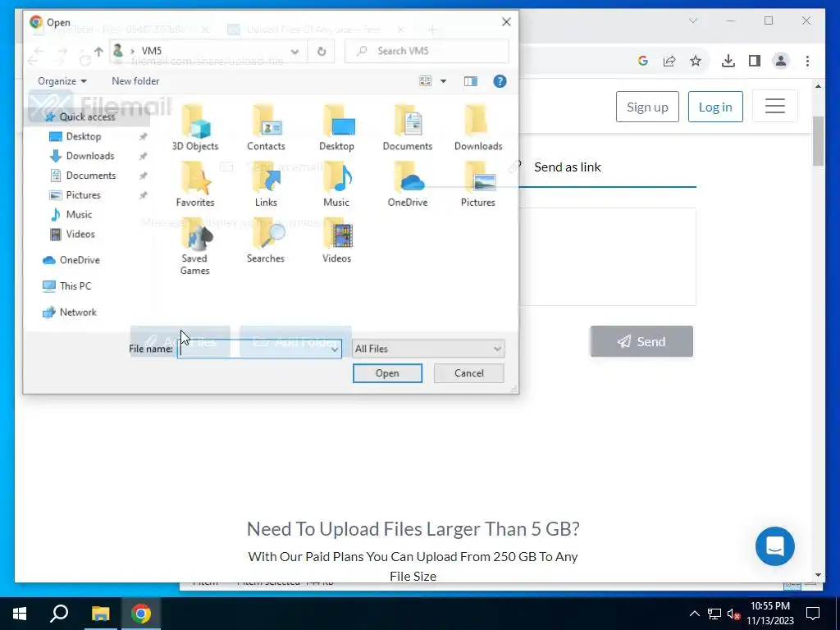Select Documents in the navigation pane

click(91, 176)
